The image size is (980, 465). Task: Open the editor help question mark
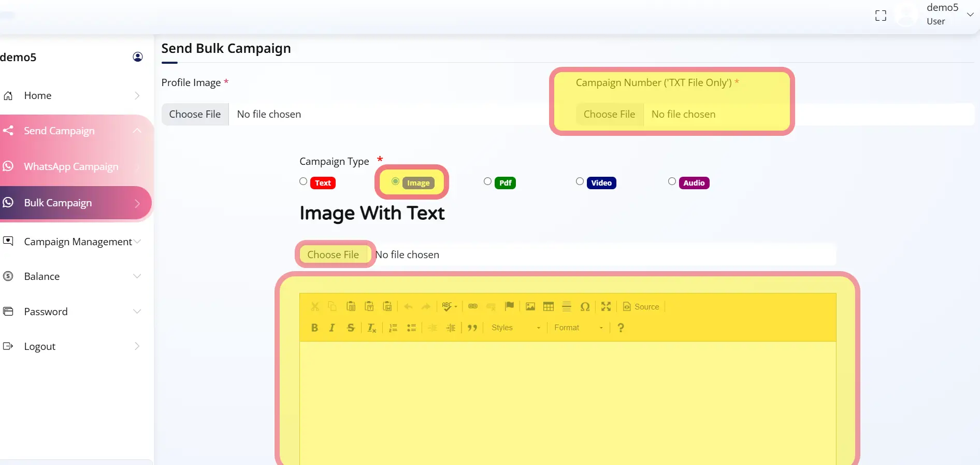click(621, 328)
